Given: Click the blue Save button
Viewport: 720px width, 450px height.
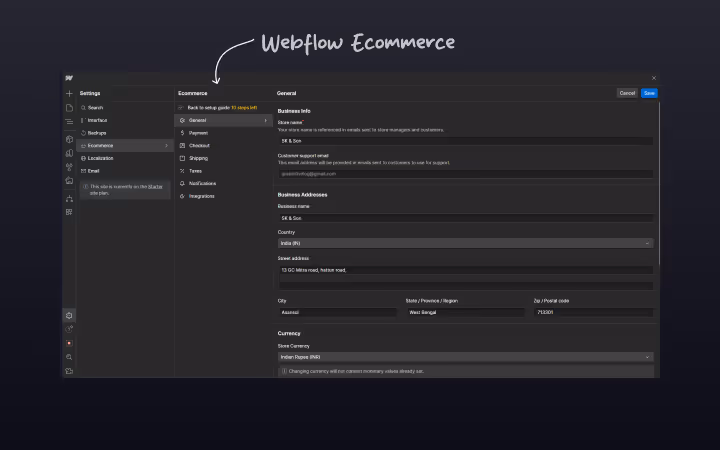Looking at the screenshot, I should pos(649,93).
